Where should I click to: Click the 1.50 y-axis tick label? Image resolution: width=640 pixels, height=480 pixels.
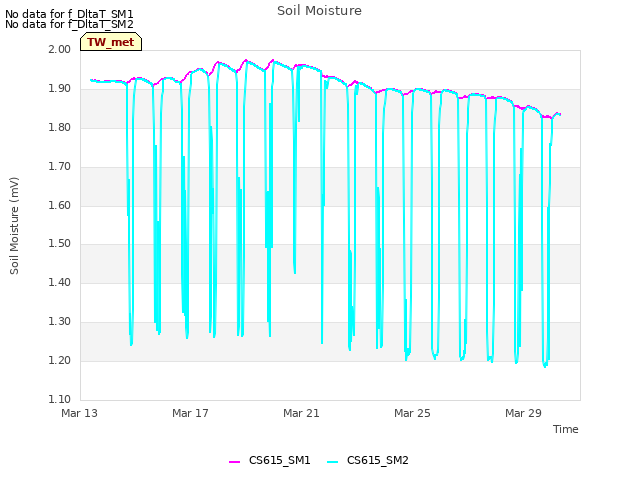click(x=60, y=244)
